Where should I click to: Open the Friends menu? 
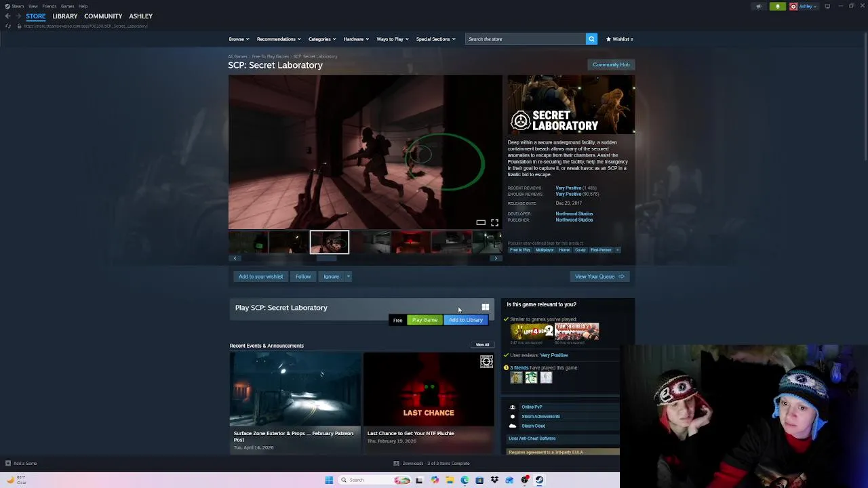point(49,6)
